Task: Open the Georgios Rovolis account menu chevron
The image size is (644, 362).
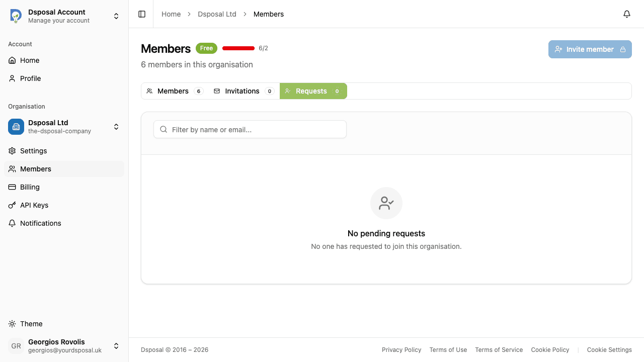Action: (116, 346)
